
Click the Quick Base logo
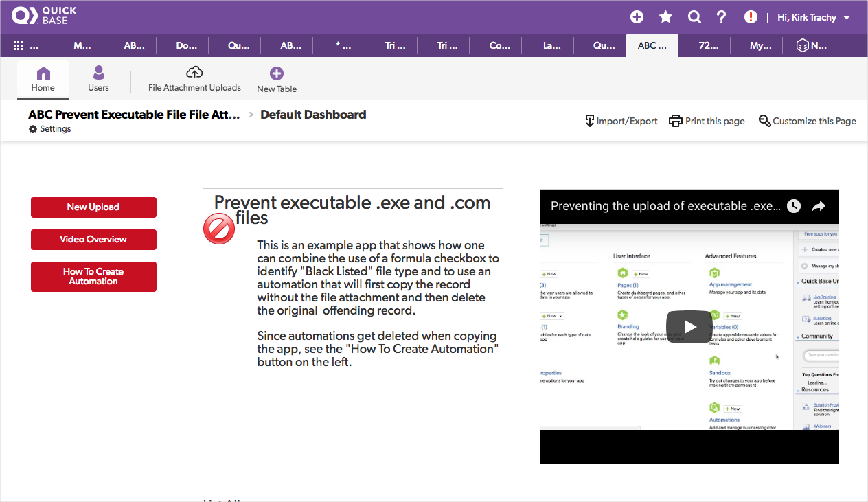44,16
